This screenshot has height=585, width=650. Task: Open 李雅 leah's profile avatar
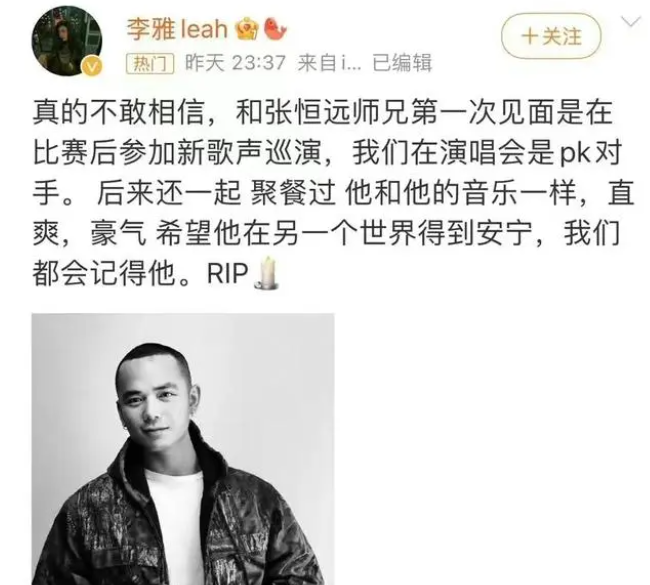[67, 41]
